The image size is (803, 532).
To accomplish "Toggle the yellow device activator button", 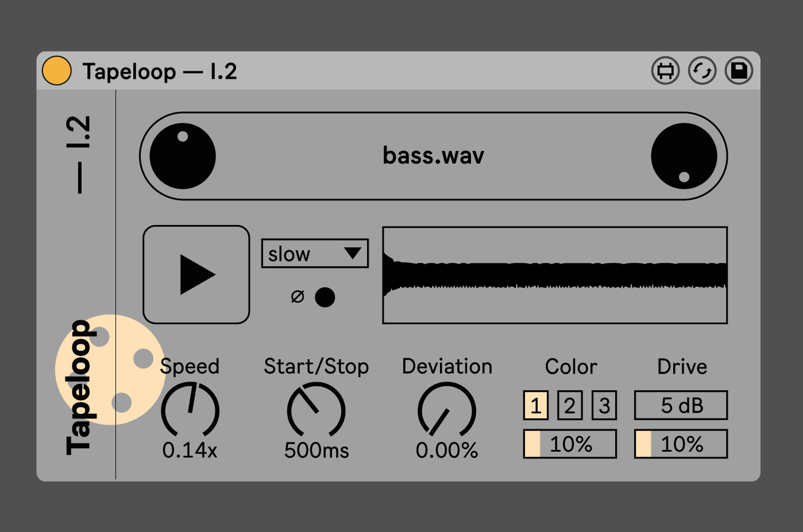I will coord(56,71).
